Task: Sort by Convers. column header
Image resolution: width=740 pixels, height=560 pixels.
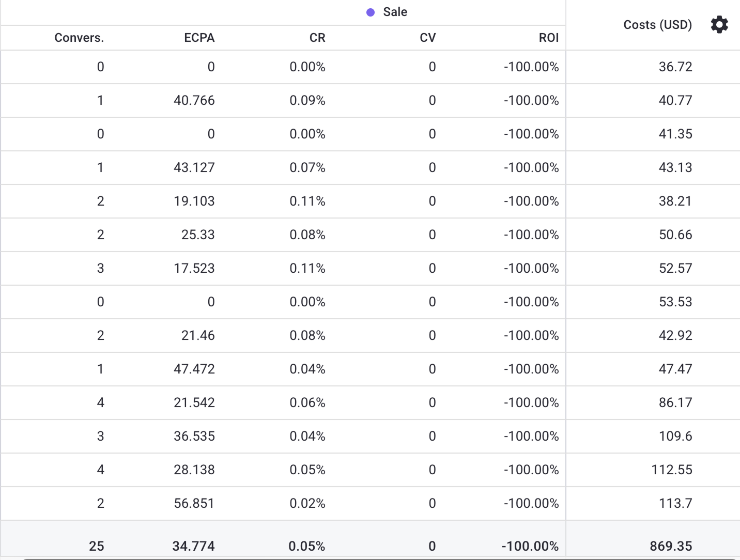Action: 79,38
